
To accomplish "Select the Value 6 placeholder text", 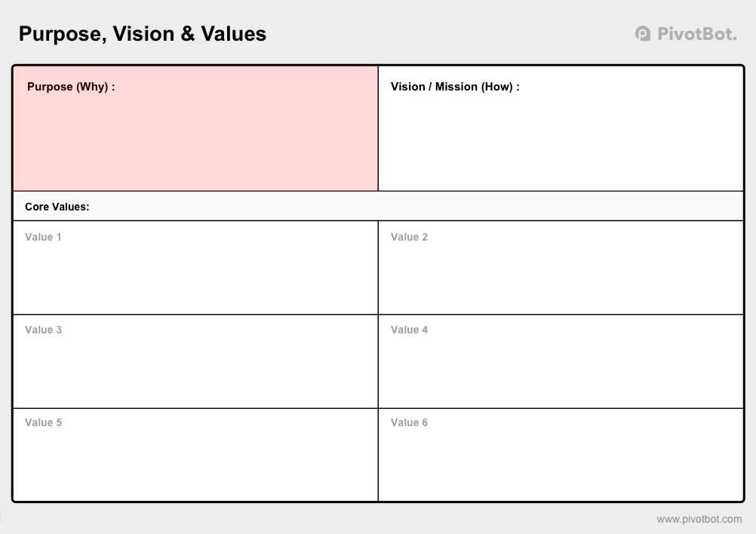I will coord(409,422).
